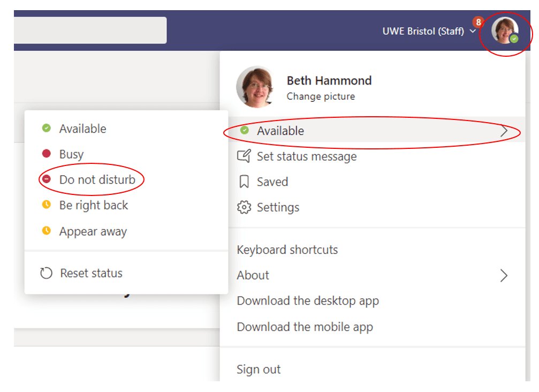
Task: Click the Saved bookmark icon
Action: (x=244, y=182)
